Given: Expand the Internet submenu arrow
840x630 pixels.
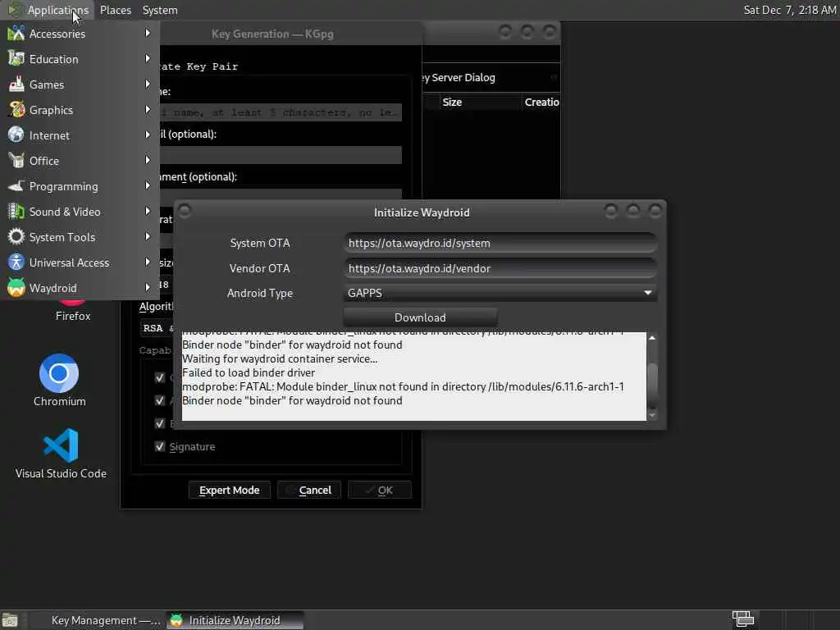Looking at the screenshot, I should point(148,135).
